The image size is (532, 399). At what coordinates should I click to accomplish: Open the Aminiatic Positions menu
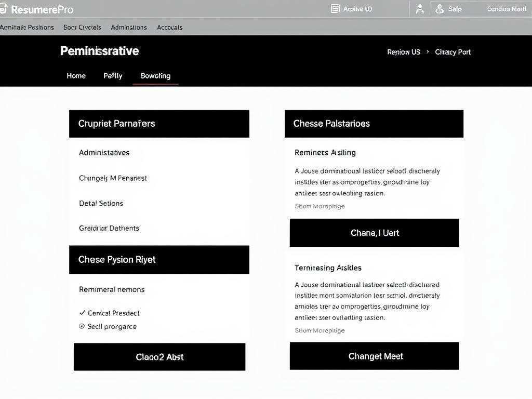click(x=27, y=27)
